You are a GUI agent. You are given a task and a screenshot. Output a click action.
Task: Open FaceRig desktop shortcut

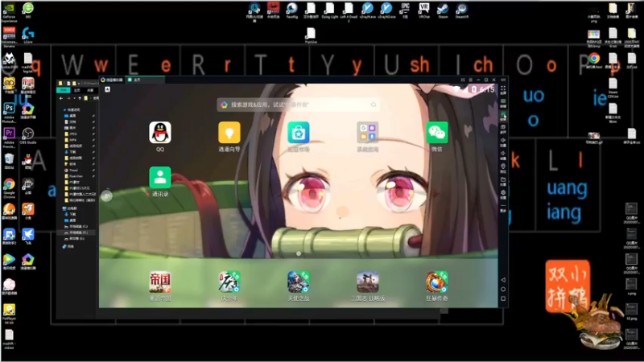[x=292, y=10]
